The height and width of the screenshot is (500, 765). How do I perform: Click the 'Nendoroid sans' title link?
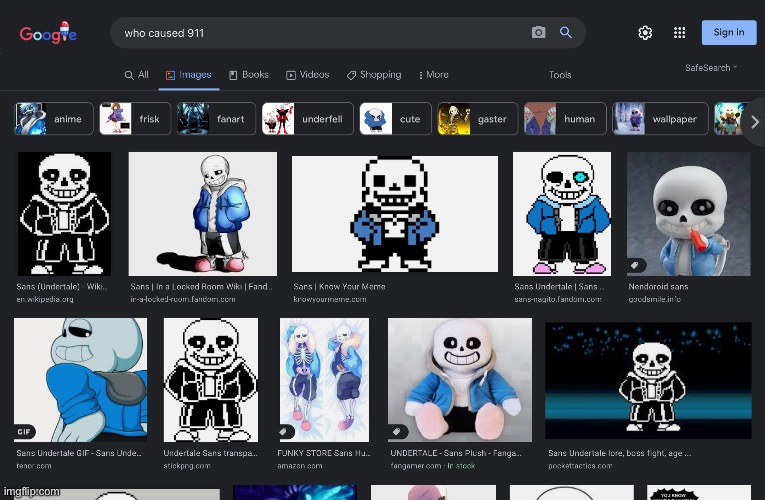click(658, 286)
